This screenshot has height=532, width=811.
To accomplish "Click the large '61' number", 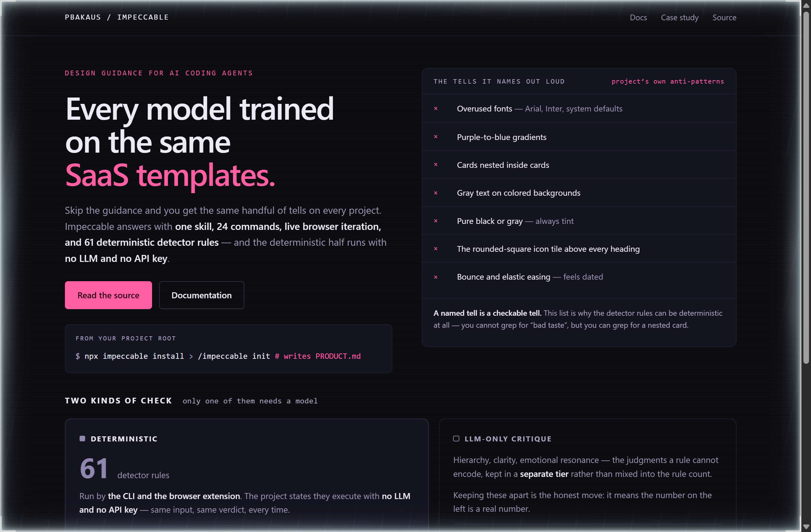I will 94,468.
